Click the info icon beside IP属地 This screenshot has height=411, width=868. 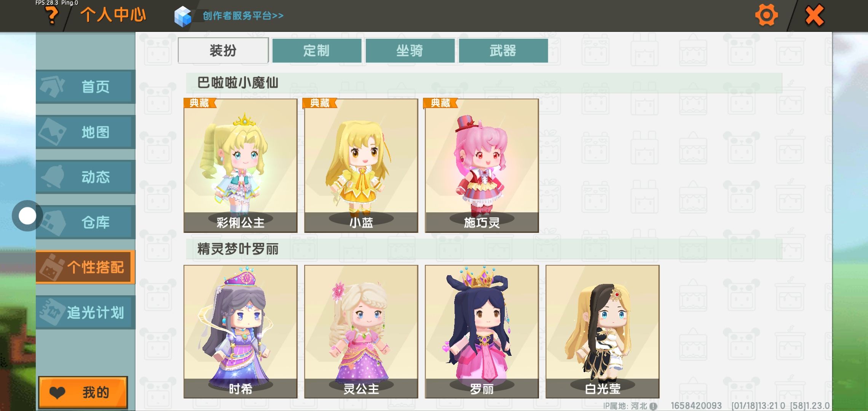[653, 406]
